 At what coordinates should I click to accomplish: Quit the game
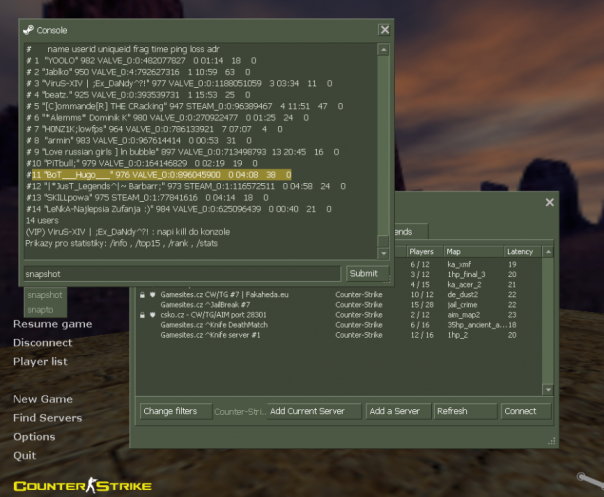(x=24, y=455)
